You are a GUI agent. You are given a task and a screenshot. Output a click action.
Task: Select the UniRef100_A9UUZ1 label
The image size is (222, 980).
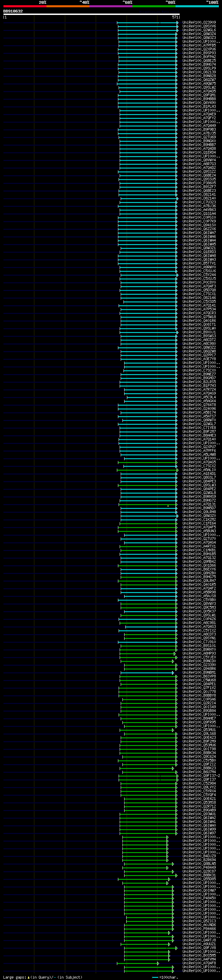pyautogui.click(x=199, y=944)
